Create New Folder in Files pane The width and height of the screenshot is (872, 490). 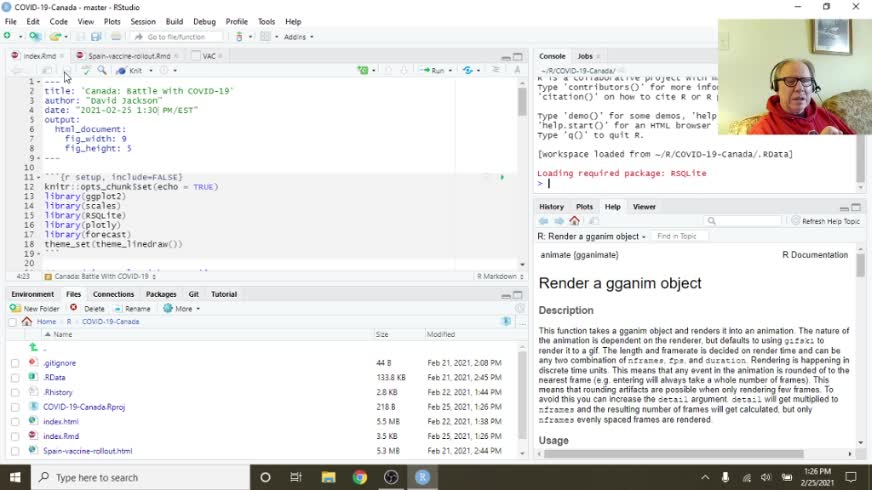coord(34,309)
